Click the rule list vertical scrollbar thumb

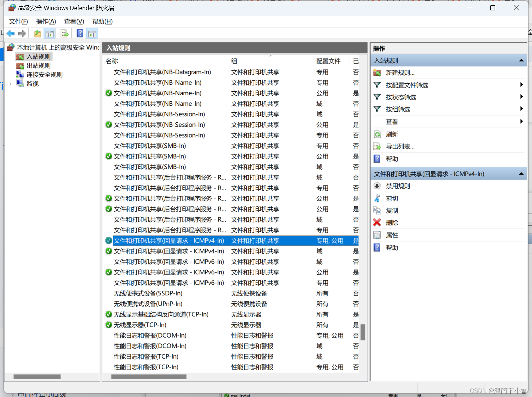363,332
